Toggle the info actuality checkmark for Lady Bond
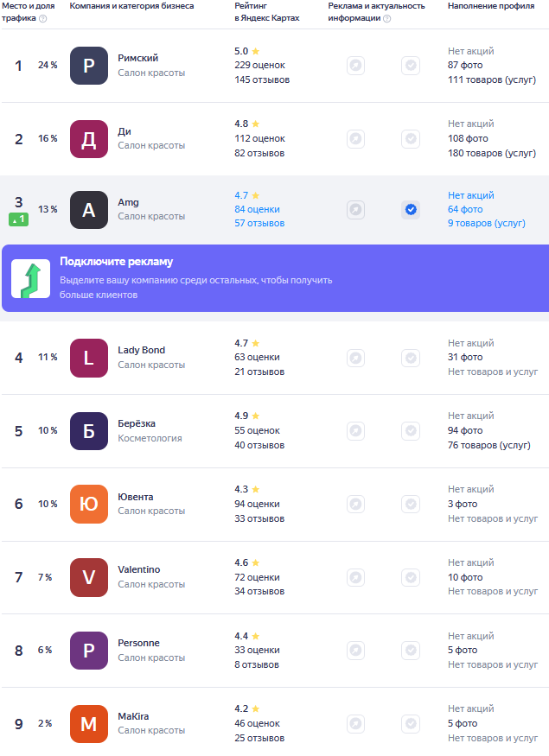This screenshot has width=549, height=756. (411, 358)
